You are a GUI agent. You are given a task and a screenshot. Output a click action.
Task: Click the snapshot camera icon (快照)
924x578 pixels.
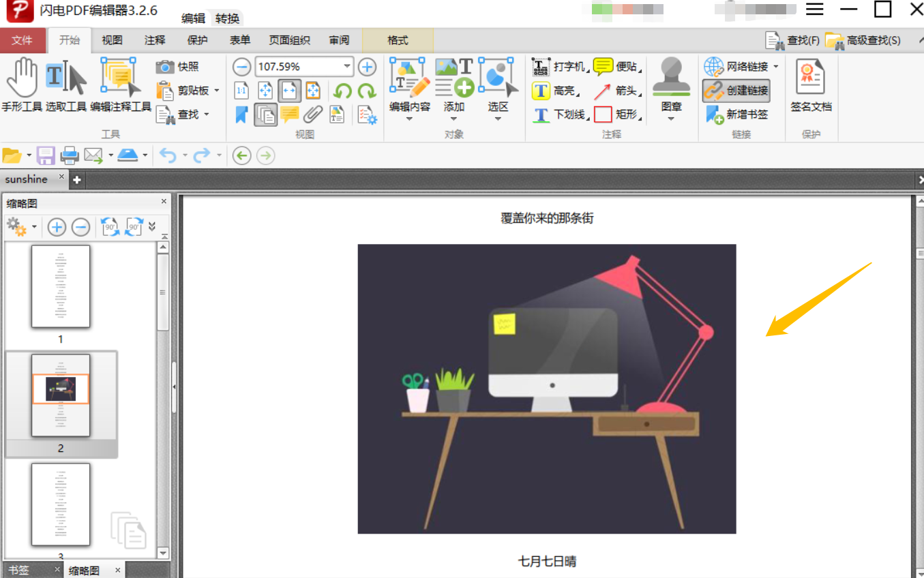tap(178, 67)
